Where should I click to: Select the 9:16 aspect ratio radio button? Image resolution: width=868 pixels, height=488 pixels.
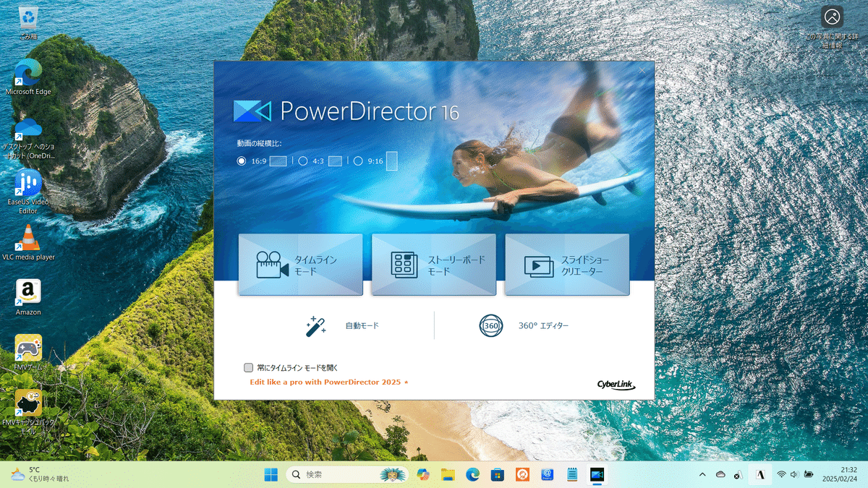[358, 161]
